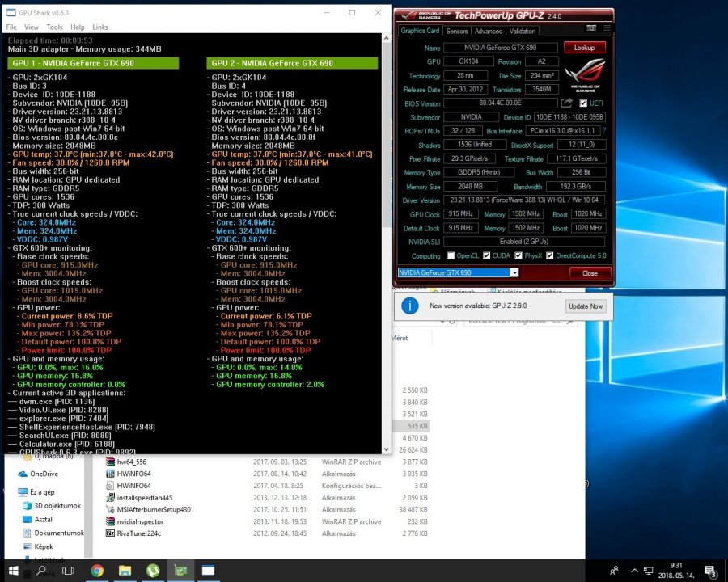Click the Close button in GPU-Z
The height and width of the screenshot is (582, 728).
(x=590, y=273)
